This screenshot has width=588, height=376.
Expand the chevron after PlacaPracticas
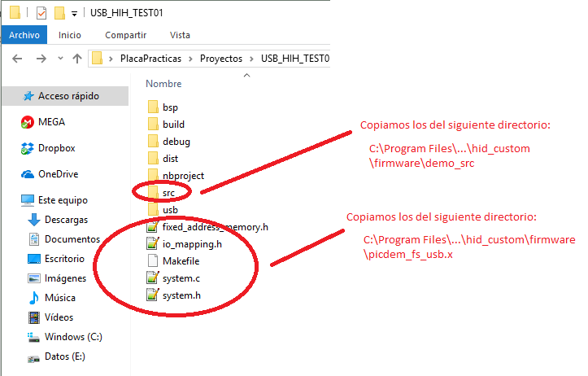click(x=190, y=59)
